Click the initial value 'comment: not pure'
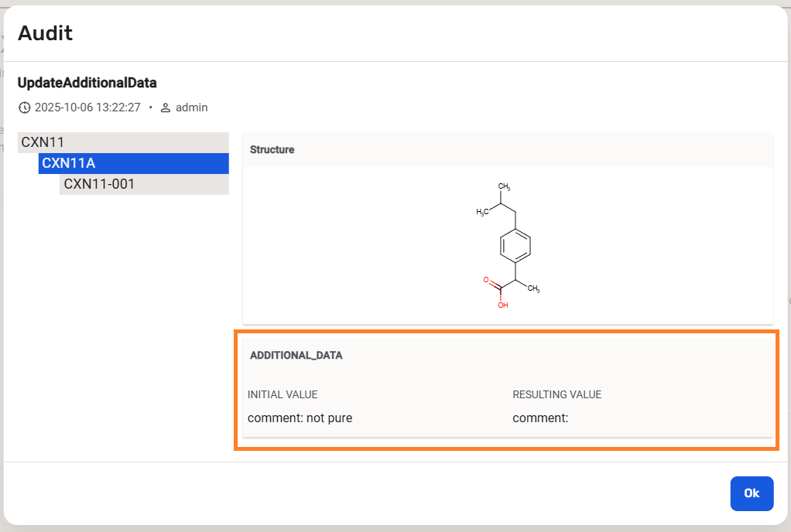Image resolution: width=791 pixels, height=532 pixels. [x=300, y=418]
